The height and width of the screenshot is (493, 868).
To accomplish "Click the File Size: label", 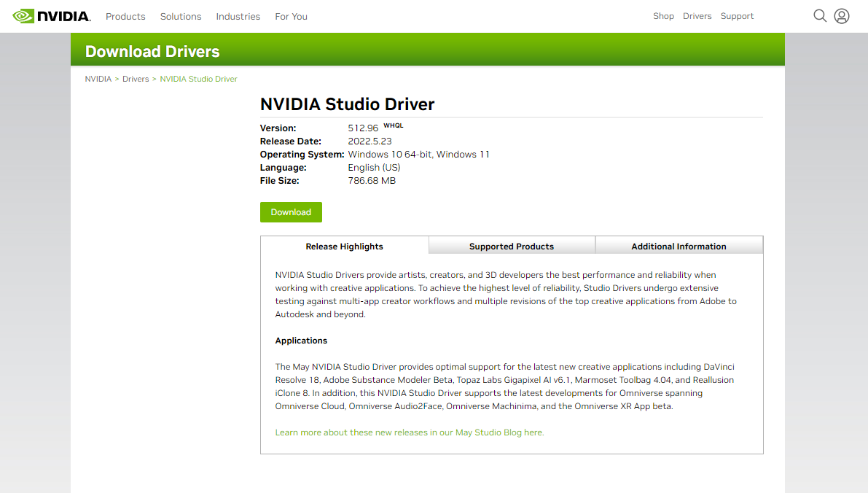I will coord(280,181).
